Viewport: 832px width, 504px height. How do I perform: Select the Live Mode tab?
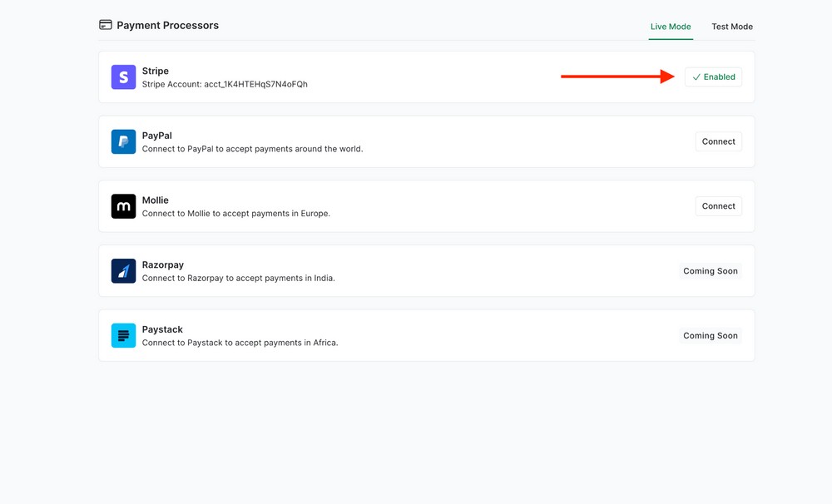671,26
